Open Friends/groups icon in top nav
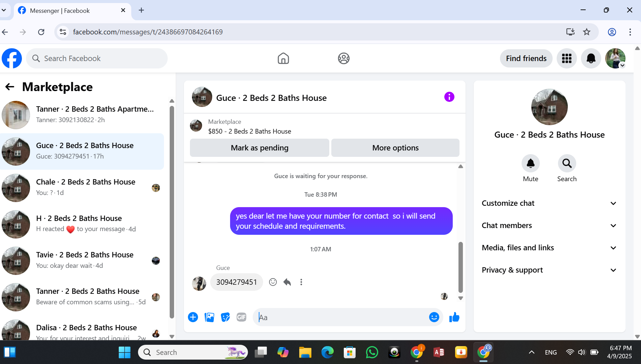The height and width of the screenshot is (364, 641). coord(343,58)
